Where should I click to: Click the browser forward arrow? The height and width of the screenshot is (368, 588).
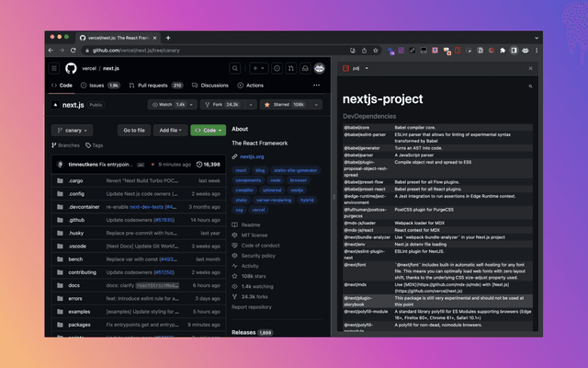point(62,51)
